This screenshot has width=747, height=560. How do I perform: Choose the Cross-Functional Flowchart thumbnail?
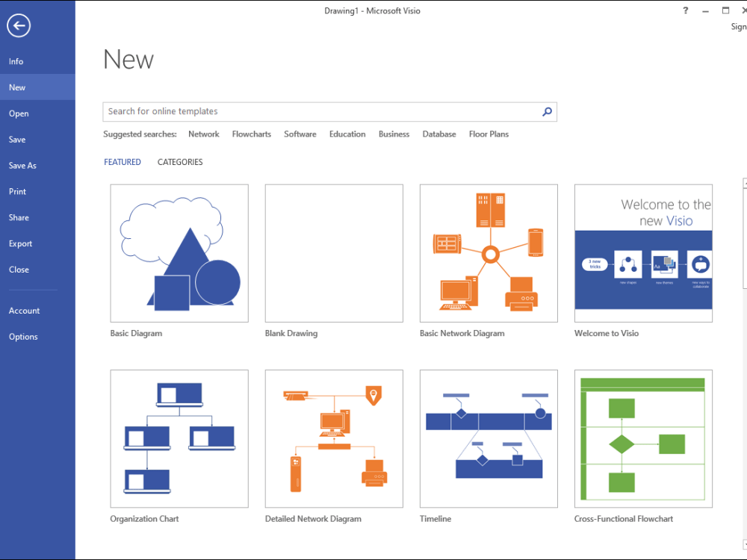click(x=644, y=438)
